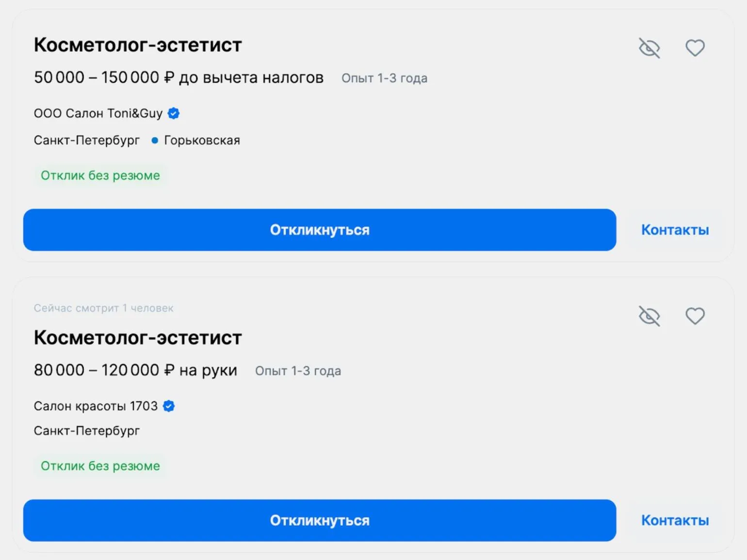Show Контакты for the Салон красоты 1703 vacancy
747x560 pixels.
675,520
